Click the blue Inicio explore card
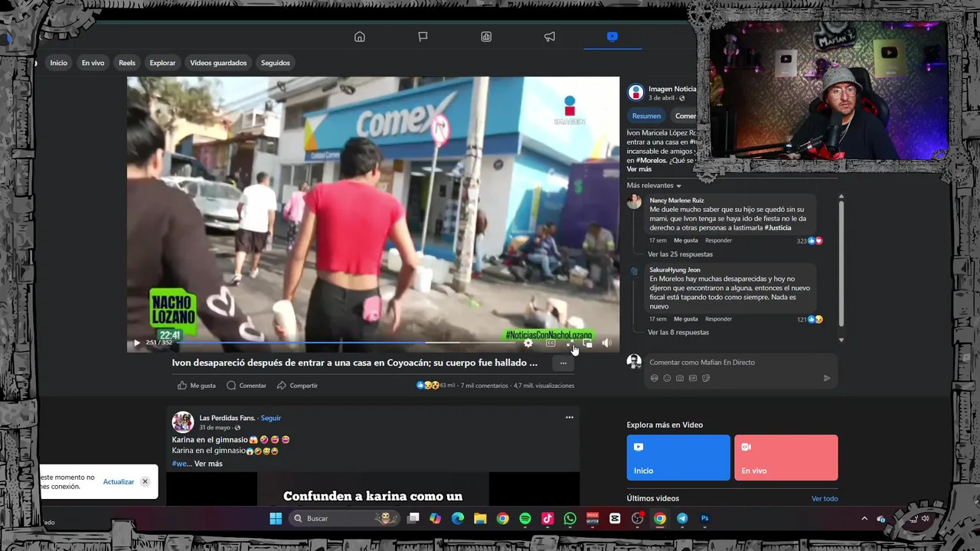 coord(678,458)
